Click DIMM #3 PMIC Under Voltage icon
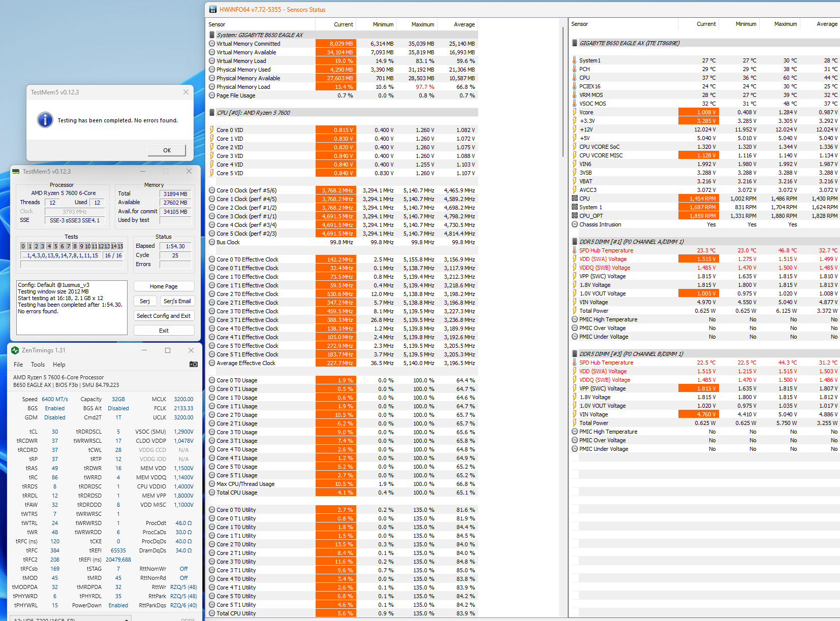 pyautogui.click(x=575, y=449)
